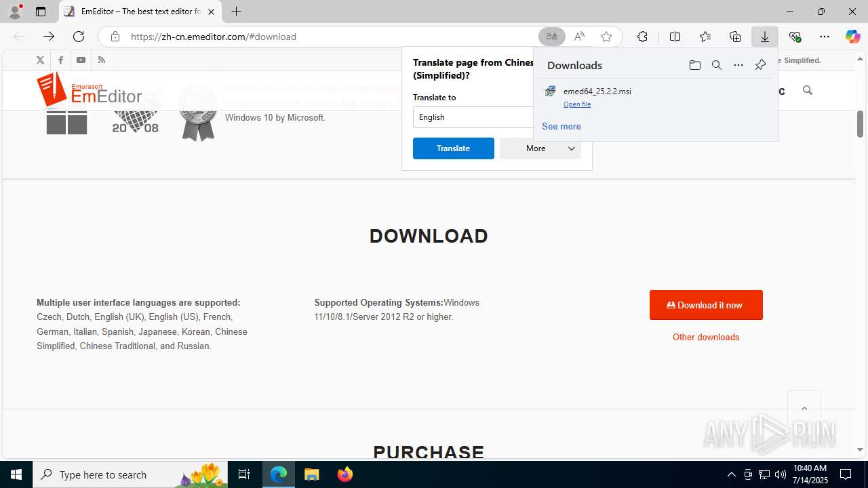Launch Firefox from taskbar
Viewport: 868px width, 488px height.
click(345, 474)
